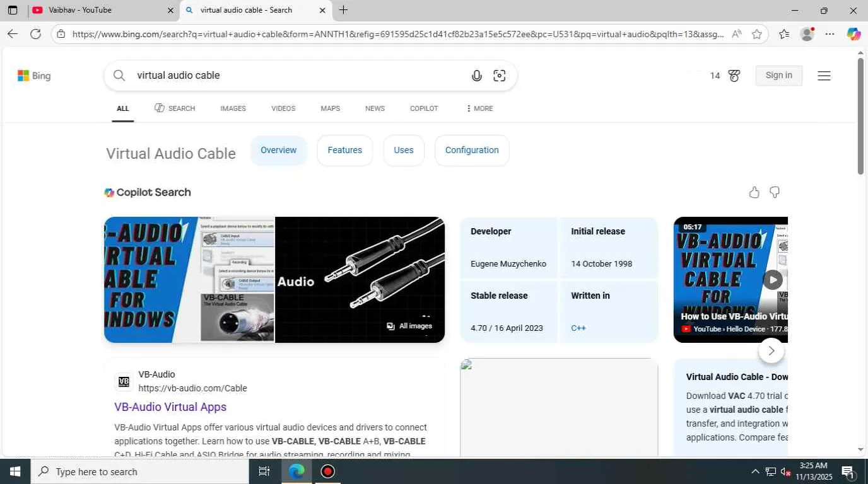Click the Eugene Muzychenko developer name
Image resolution: width=868 pixels, height=484 pixels.
pos(508,264)
